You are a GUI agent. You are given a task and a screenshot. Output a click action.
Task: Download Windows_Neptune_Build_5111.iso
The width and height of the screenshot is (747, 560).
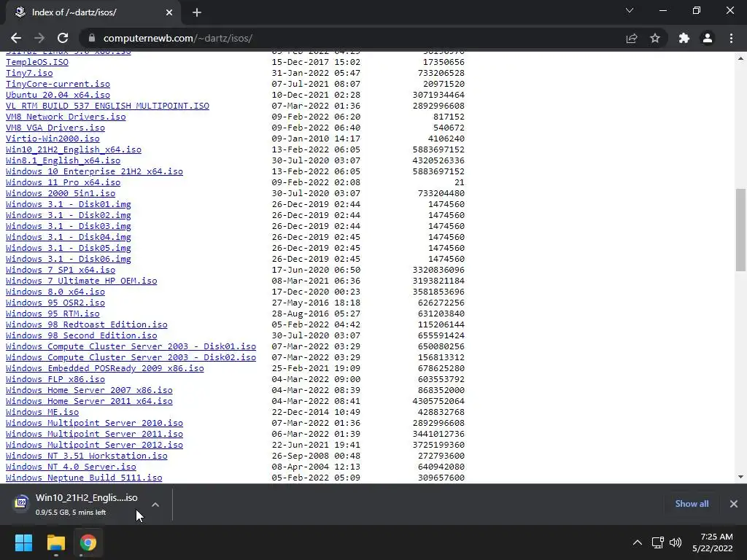[84, 478]
